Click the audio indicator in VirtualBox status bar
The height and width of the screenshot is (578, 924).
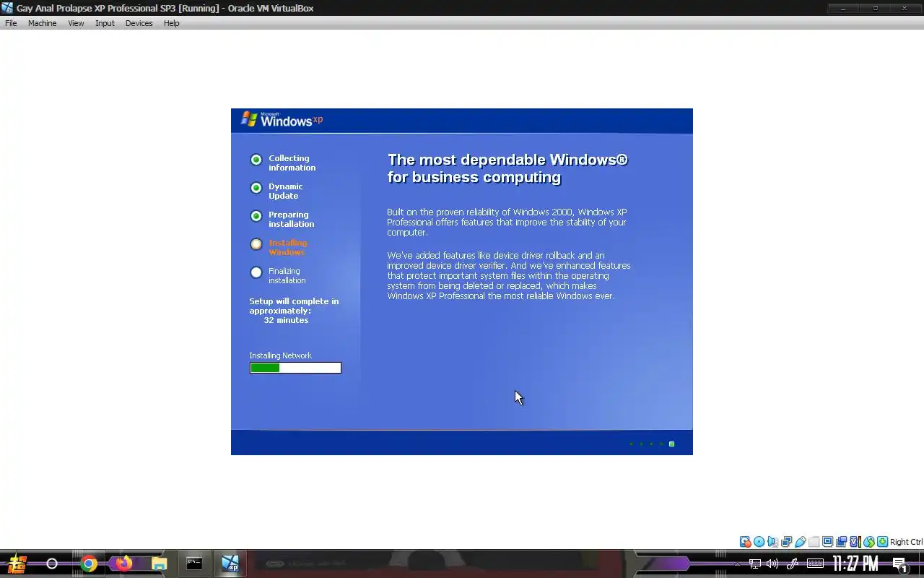(772, 542)
